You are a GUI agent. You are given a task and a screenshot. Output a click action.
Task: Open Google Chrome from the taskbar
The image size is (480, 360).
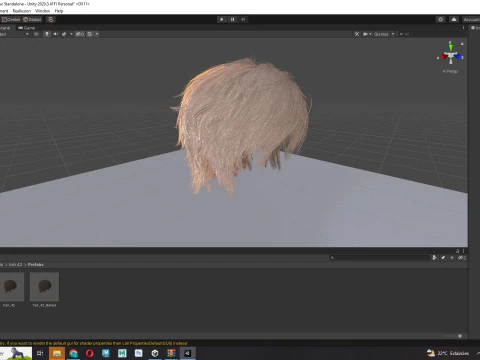click(x=73, y=353)
